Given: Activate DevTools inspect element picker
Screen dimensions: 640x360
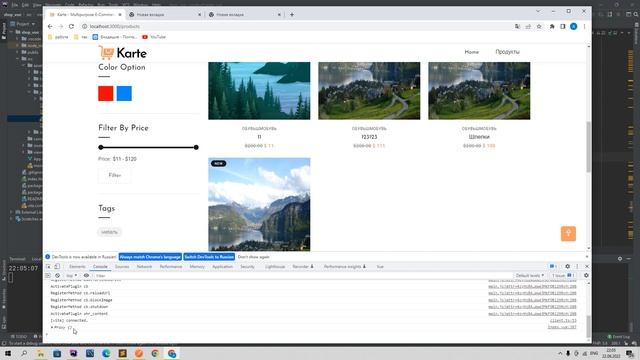Looking at the screenshot, I should tap(48, 267).
